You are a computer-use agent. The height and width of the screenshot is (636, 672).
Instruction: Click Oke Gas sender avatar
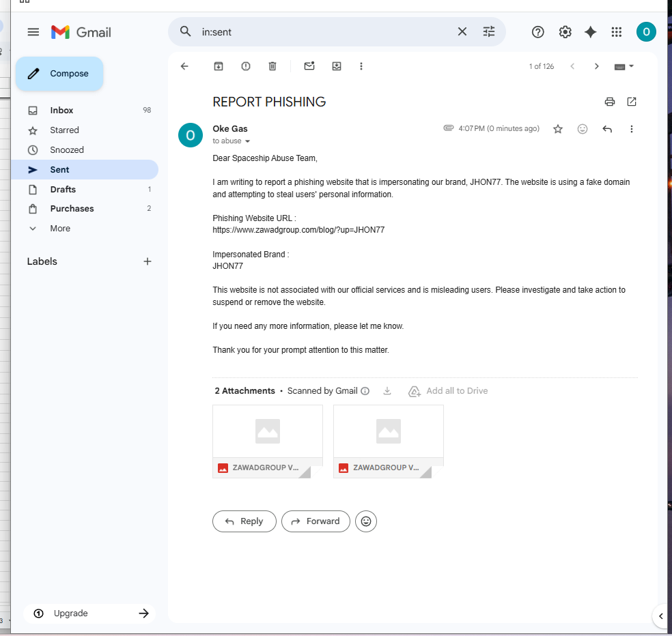point(191,135)
